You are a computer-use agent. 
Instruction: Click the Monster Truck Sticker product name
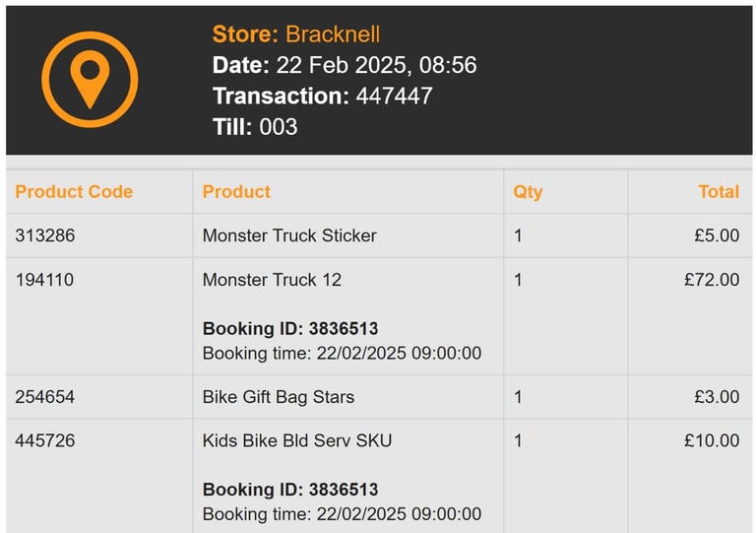click(289, 235)
